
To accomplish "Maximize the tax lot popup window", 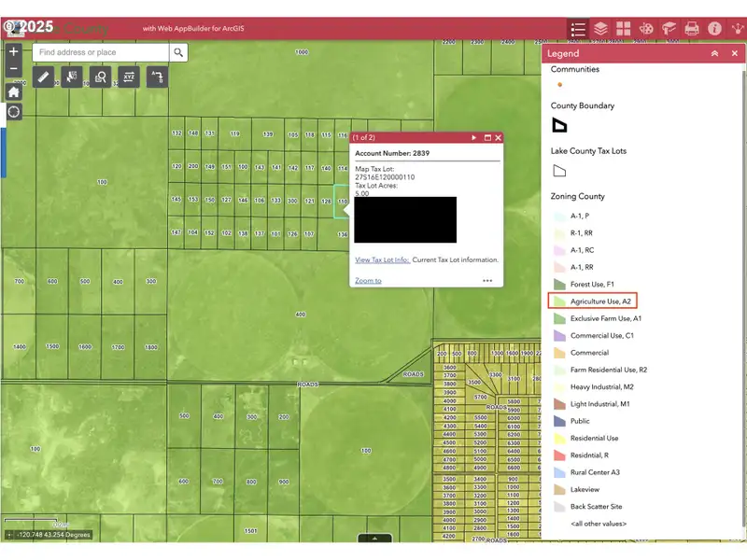I will coord(486,138).
